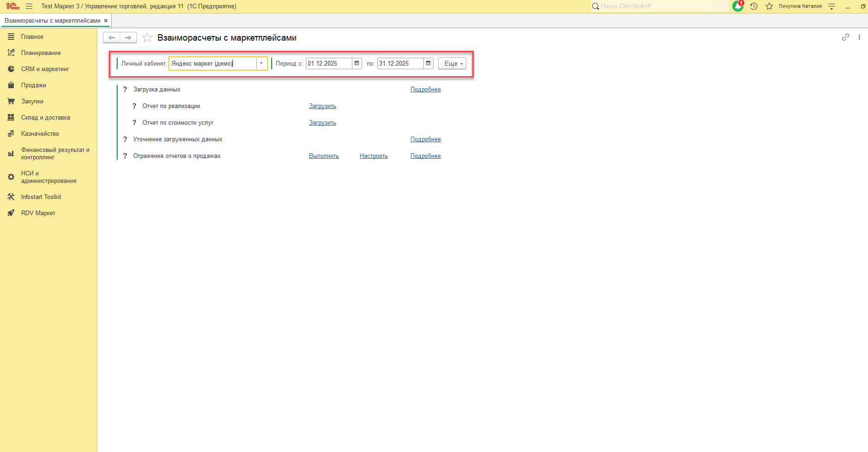Click Загрузить for Отчет по реализации
The width and height of the screenshot is (868, 452).
322,106
